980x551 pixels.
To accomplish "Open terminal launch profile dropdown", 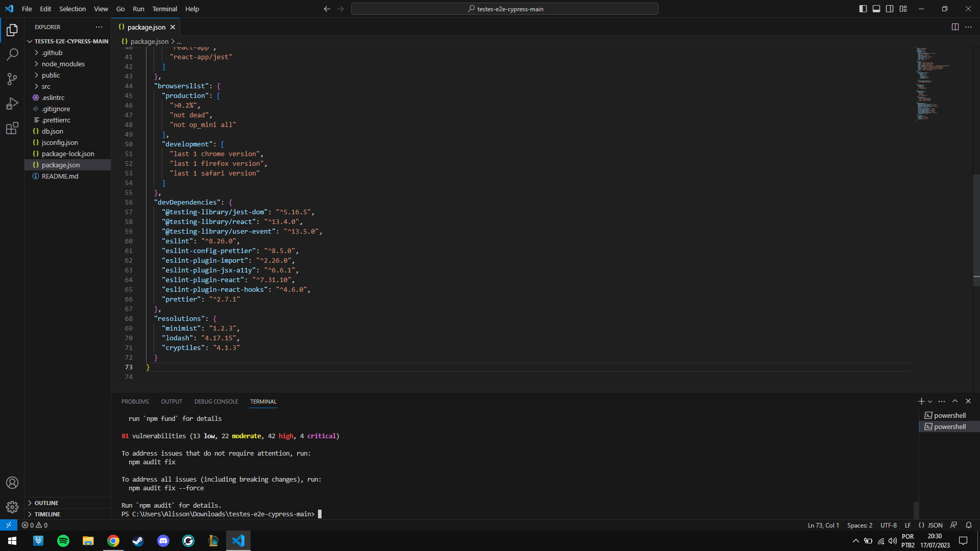I will [930, 402].
